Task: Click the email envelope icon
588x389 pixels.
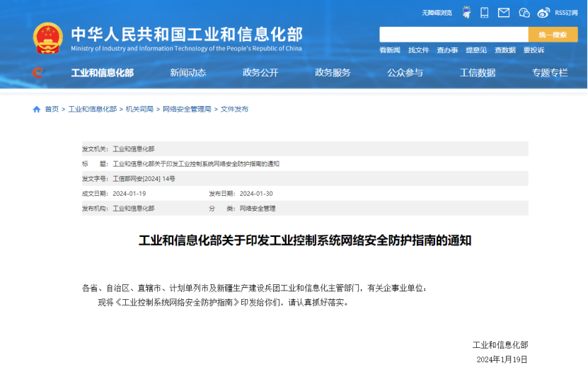Action: 504,13
